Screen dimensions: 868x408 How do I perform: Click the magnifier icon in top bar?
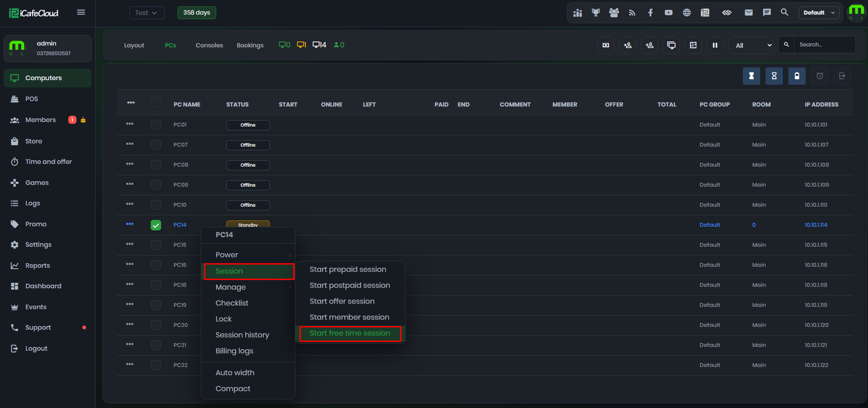click(785, 12)
